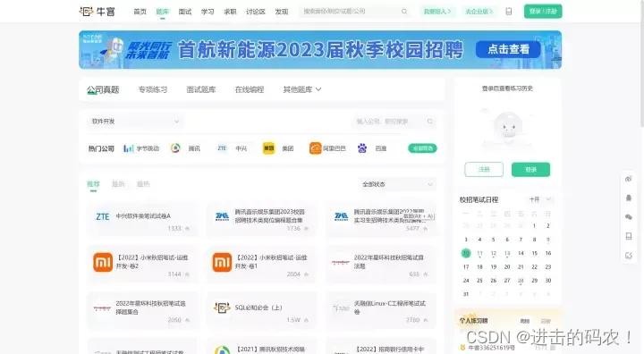Click the green 全部筛选 button
Image resolution: width=644 pixels, height=354 pixels.
pos(422,148)
